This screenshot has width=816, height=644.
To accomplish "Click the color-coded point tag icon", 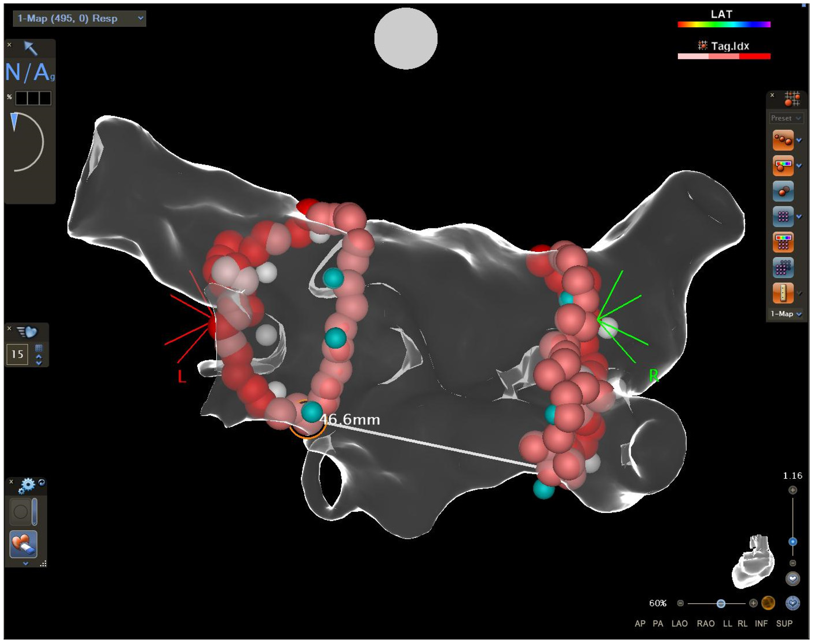I will [x=783, y=166].
